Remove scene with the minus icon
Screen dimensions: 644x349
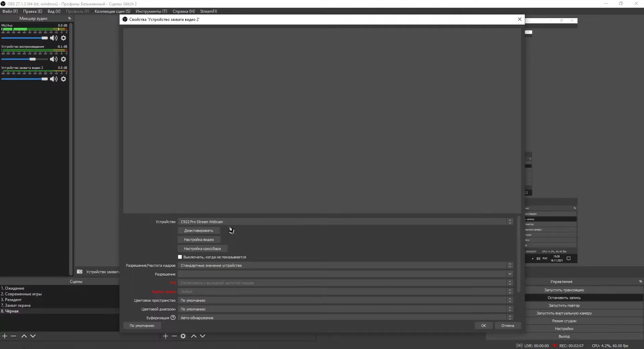click(14, 336)
